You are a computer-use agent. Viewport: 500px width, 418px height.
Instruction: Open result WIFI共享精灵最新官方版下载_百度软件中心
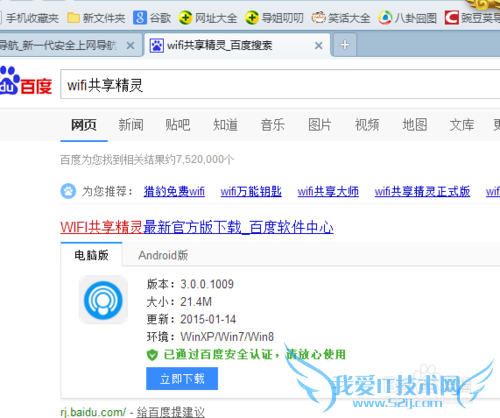click(x=197, y=227)
